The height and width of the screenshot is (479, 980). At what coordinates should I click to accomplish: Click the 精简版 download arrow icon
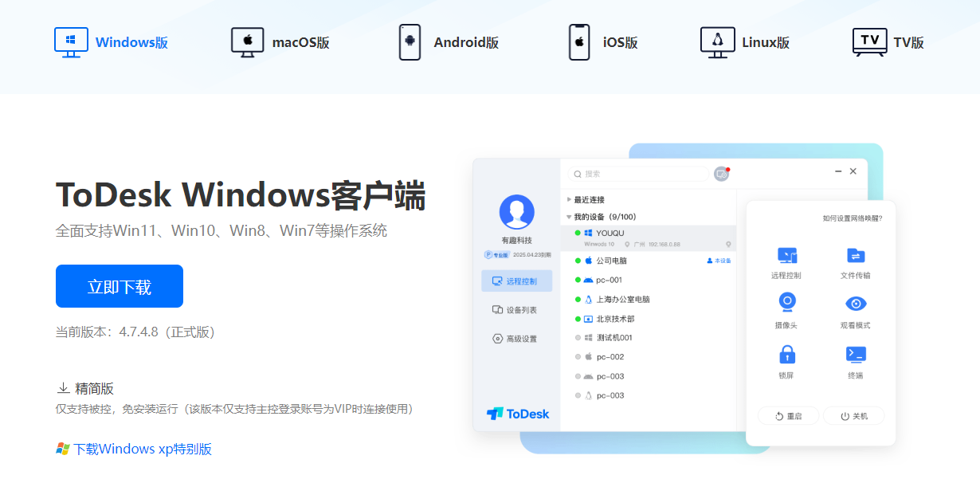click(x=63, y=389)
